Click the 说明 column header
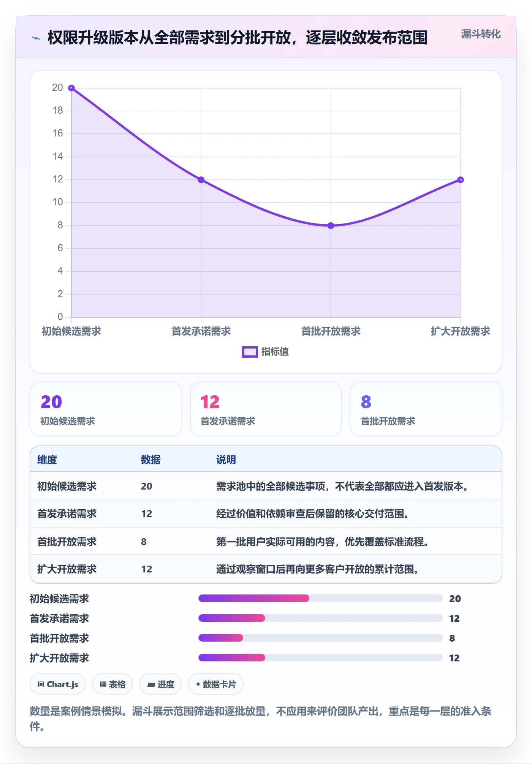Image resolution: width=532 pixels, height=764 pixels. (226, 460)
